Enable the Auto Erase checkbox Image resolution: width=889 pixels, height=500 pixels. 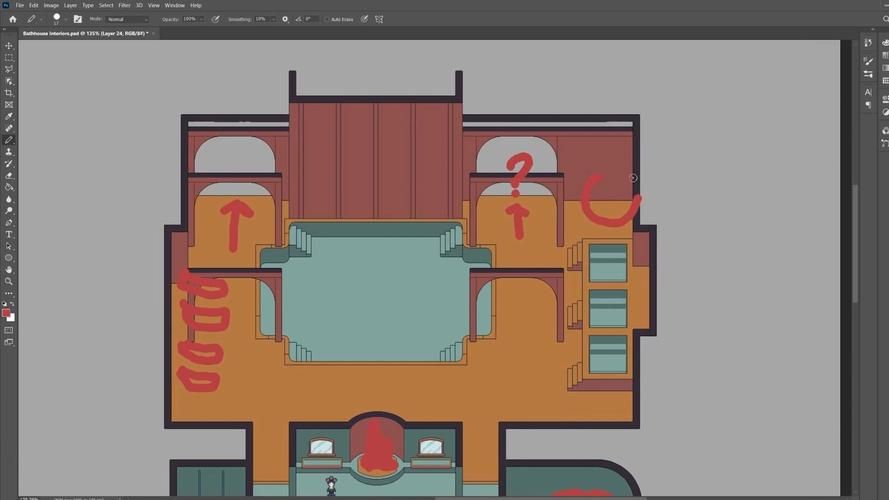point(327,19)
